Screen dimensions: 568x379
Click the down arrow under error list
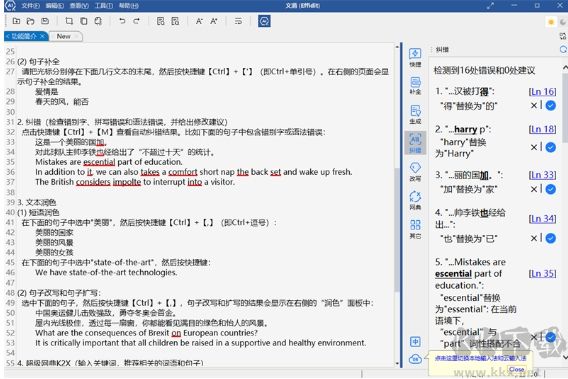click(565, 357)
